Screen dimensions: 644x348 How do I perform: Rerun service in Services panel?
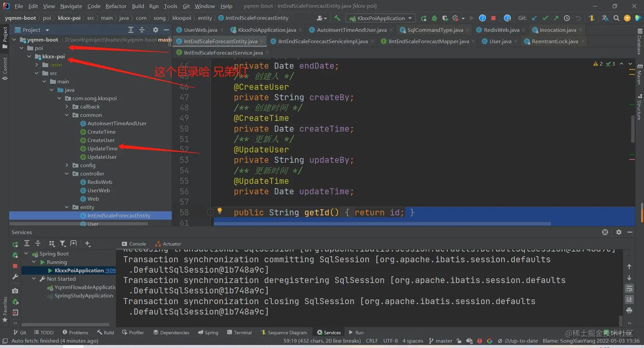coord(15,244)
